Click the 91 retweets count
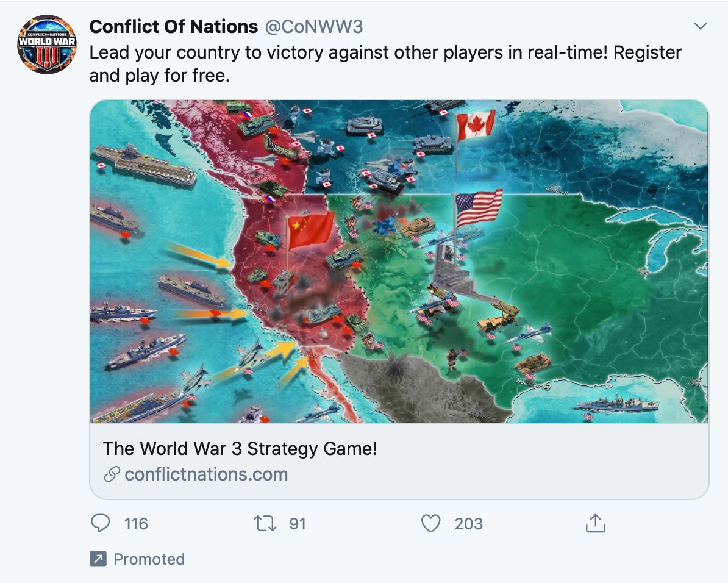The image size is (728, 583). 298,523
